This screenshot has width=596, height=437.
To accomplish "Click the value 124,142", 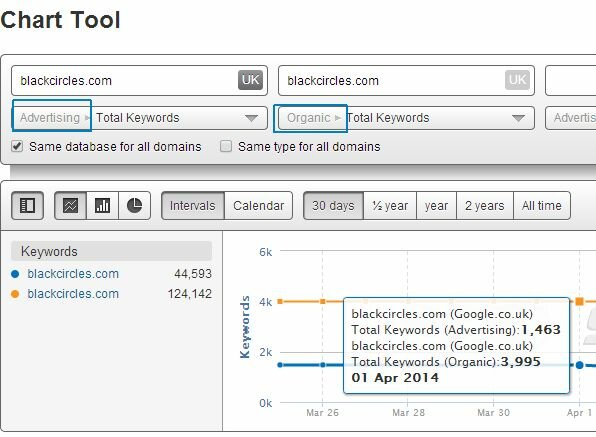I will click(x=190, y=294).
